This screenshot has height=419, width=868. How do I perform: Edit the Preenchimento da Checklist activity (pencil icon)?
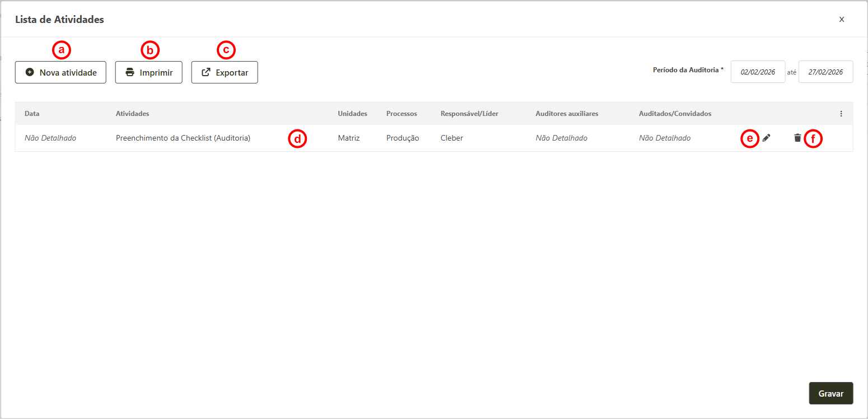click(x=766, y=138)
